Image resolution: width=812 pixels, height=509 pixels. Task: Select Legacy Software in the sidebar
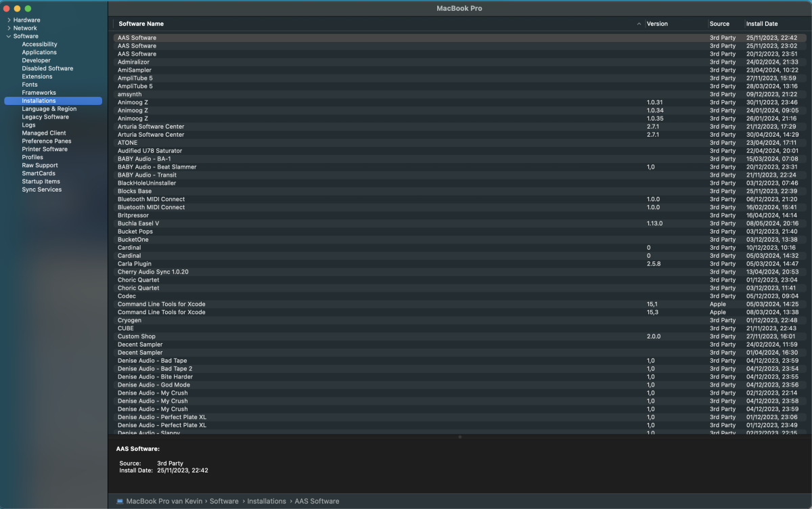click(45, 117)
